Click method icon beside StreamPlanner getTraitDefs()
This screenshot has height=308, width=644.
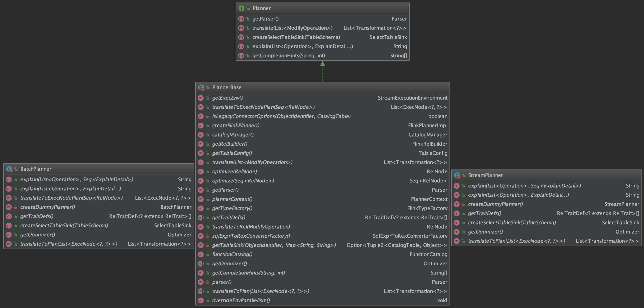click(x=456, y=213)
